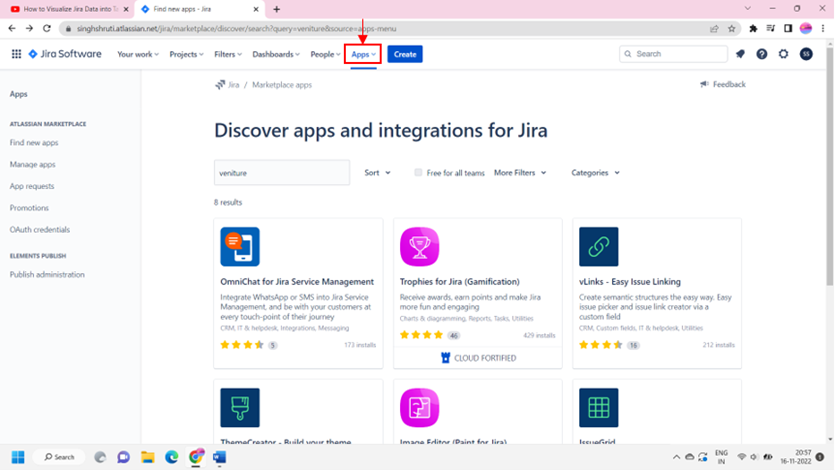This screenshot has height=470, width=835.
Task: Click '8 results' count text
Action: pos(228,202)
